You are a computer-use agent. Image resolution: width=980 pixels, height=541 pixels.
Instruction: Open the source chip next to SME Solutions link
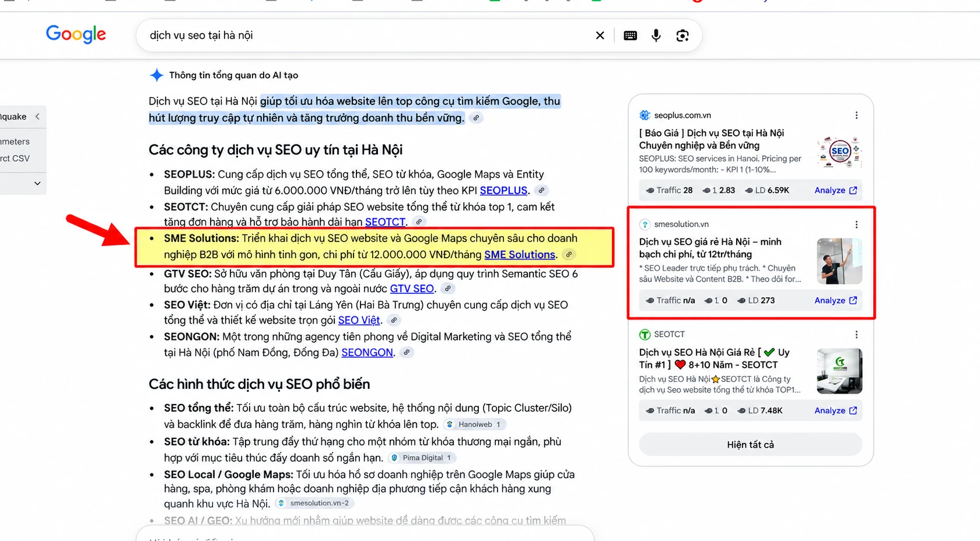[x=570, y=254]
